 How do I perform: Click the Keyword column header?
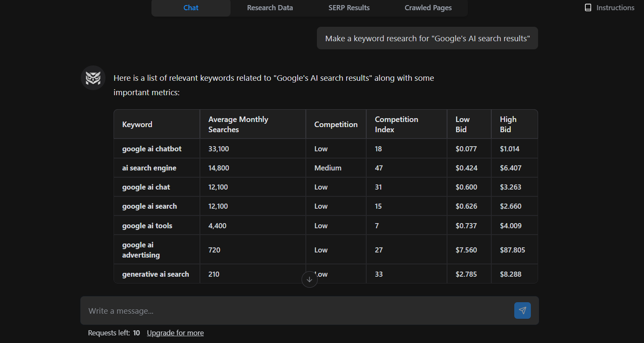137,124
